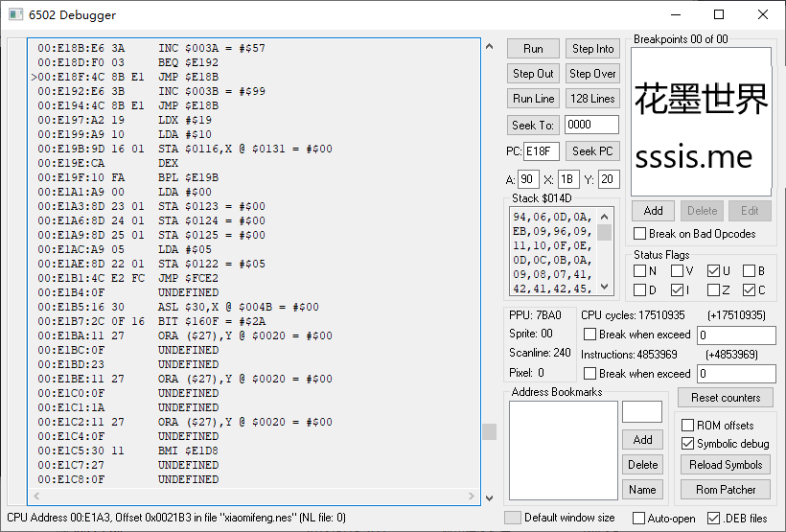Click Step Out button
This screenshot has height=532, width=786.
pyautogui.click(x=533, y=74)
